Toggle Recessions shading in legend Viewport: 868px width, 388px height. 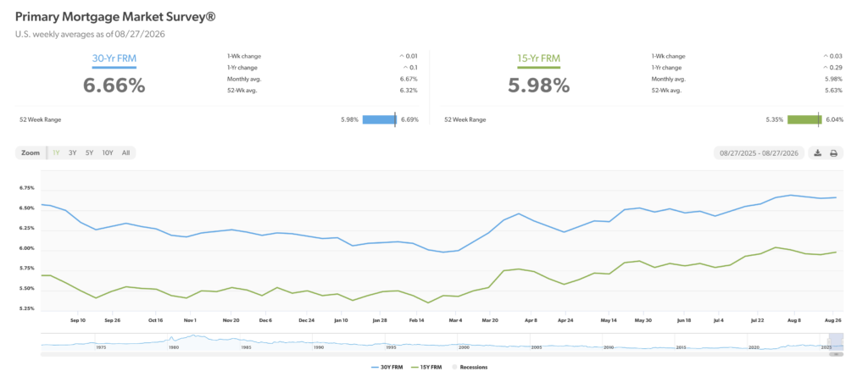(470, 367)
